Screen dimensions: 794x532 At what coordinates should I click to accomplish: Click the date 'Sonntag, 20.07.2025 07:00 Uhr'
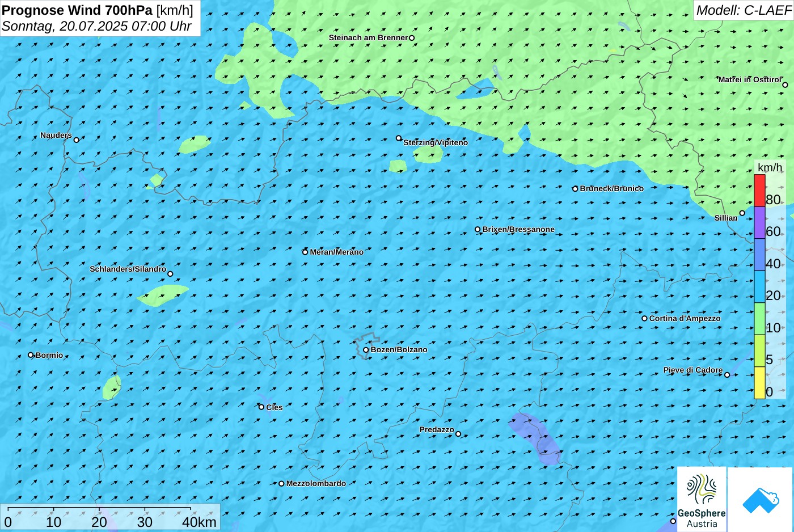(96, 26)
